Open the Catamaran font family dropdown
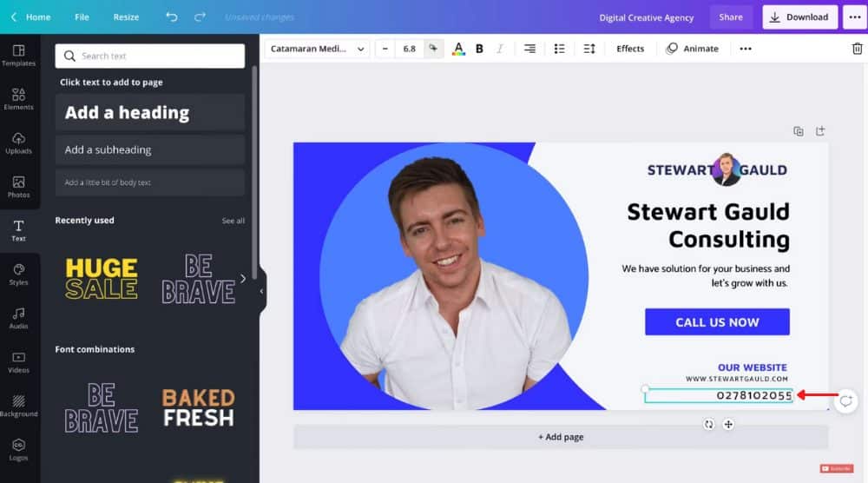868x483 pixels. (317, 49)
